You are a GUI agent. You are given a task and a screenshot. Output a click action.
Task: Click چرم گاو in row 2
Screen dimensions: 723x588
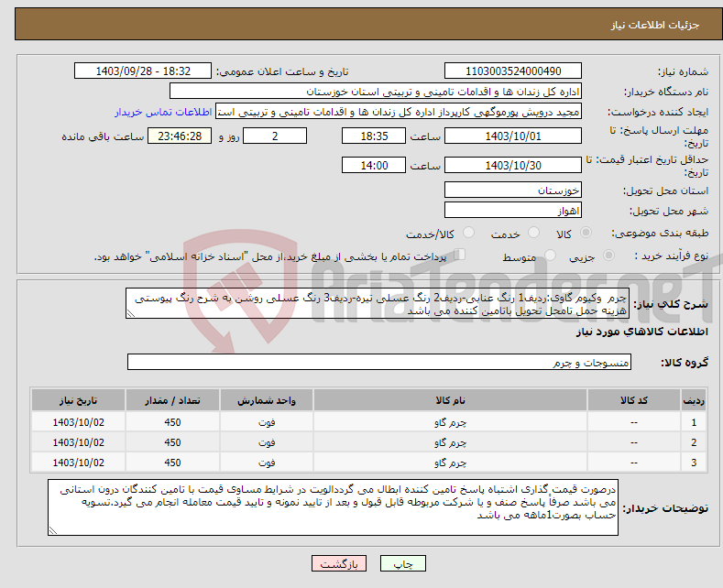coord(450,442)
